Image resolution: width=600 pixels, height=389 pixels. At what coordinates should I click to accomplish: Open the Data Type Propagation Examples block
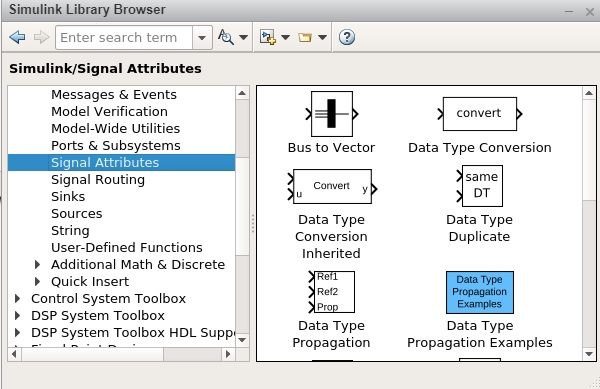[480, 292]
